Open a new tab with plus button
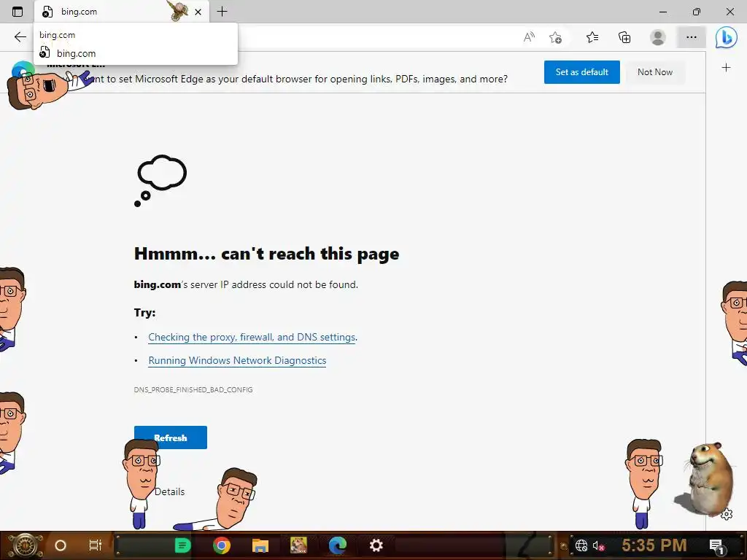747x560 pixels. coord(222,12)
